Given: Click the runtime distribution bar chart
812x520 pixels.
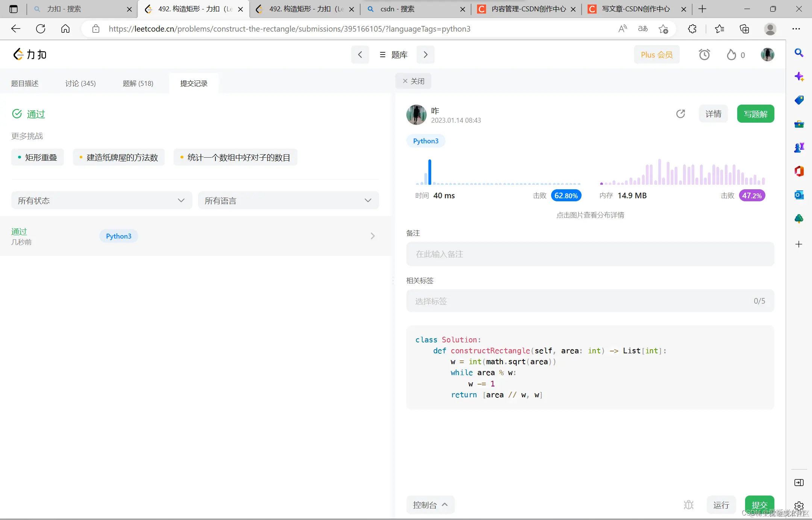Looking at the screenshot, I should click(x=498, y=173).
